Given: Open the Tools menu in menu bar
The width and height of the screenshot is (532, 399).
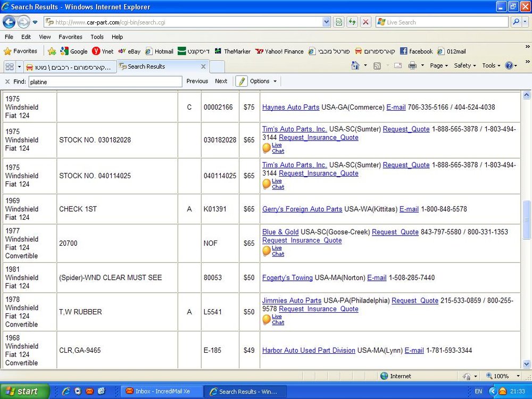Looking at the screenshot, I should click(x=97, y=37).
